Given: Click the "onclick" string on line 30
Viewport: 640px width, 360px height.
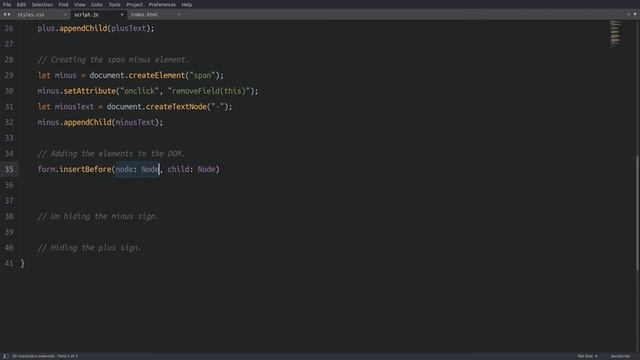Looking at the screenshot, I should click(x=140, y=91).
